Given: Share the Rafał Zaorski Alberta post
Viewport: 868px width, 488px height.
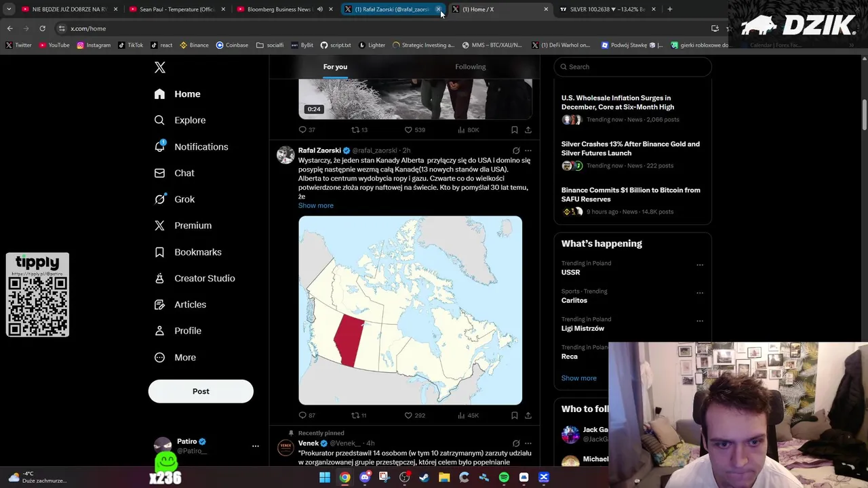Looking at the screenshot, I should coord(528,415).
